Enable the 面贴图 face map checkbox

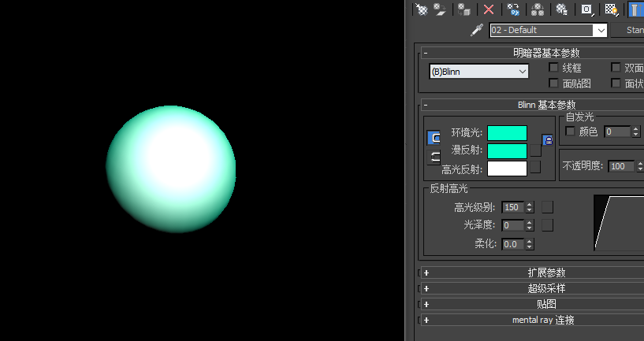click(x=553, y=83)
